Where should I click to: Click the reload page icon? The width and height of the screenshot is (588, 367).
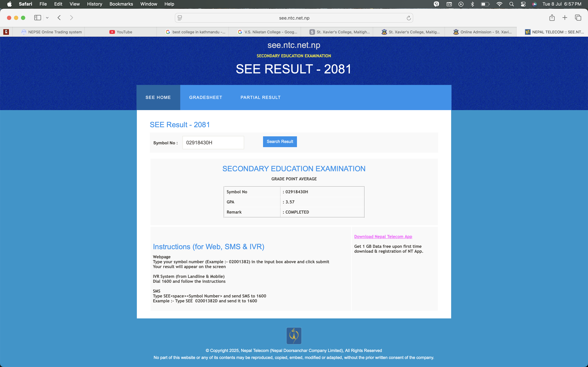(x=408, y=18)
